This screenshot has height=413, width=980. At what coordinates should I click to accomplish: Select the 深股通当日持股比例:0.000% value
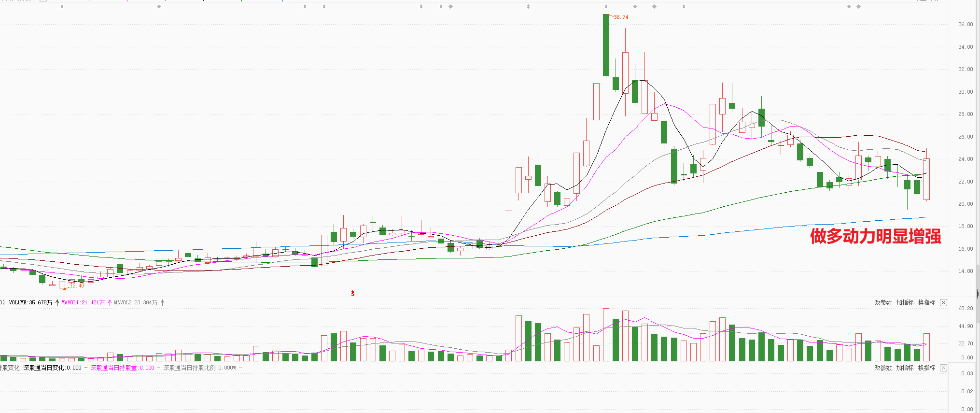[x=200, y=368]
